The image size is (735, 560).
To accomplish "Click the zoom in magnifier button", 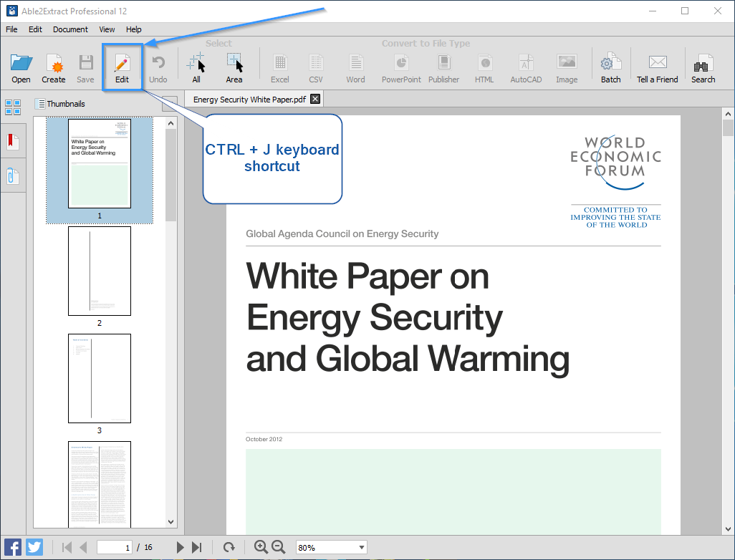I will point(261,547).
